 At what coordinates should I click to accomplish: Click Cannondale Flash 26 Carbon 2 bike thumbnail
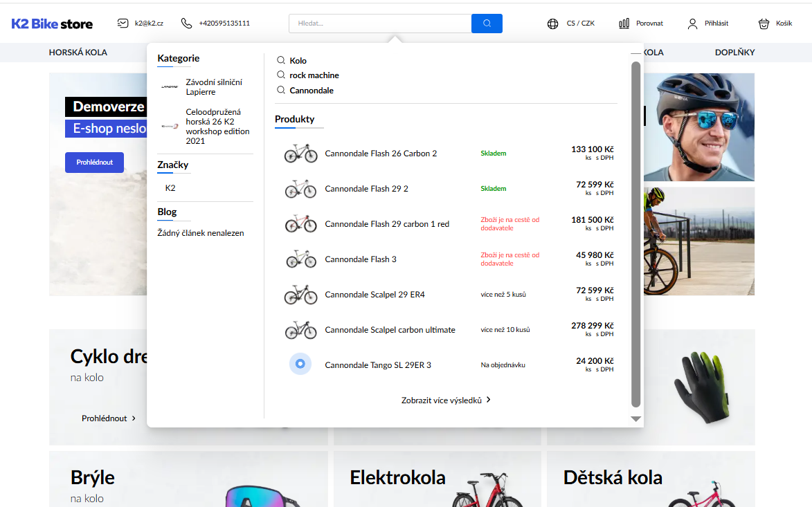click(301, 154)
